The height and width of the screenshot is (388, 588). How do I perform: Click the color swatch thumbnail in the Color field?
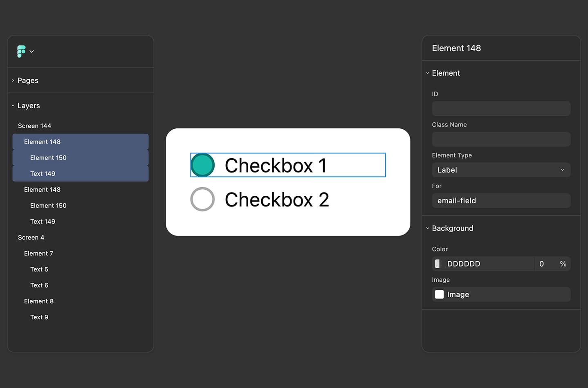pyautogui.click(x=437, y=264)
